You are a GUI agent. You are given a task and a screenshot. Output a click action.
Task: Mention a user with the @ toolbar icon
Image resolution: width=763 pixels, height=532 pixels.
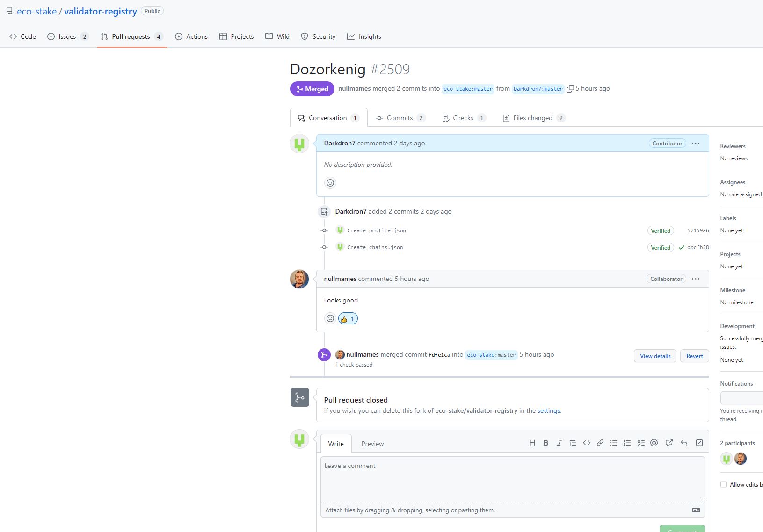pos(654,443)
